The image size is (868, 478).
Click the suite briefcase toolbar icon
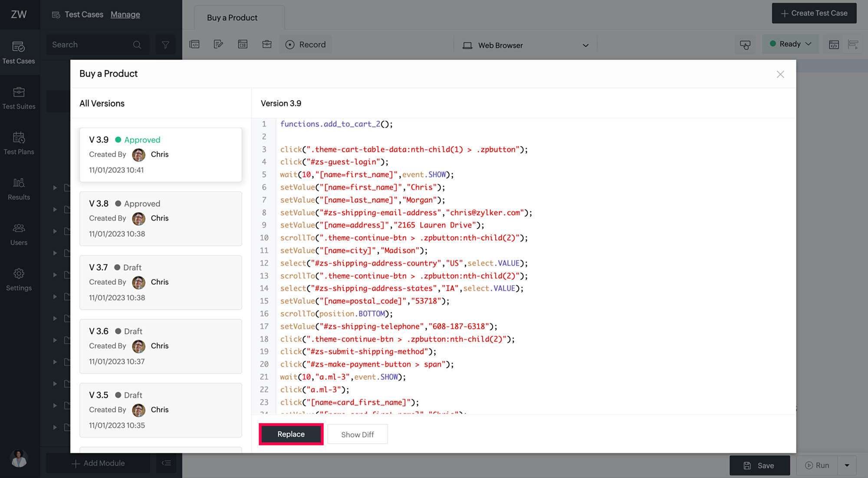click(267, 44)
